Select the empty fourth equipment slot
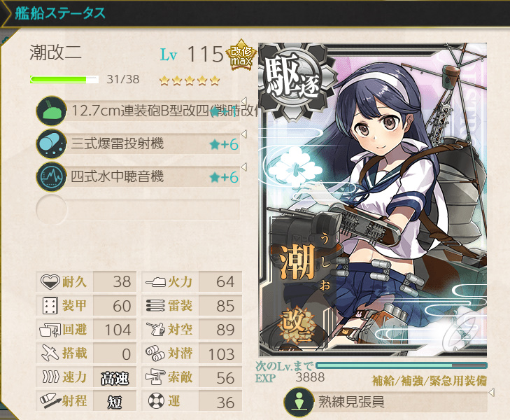 click(x=138, y=209)
